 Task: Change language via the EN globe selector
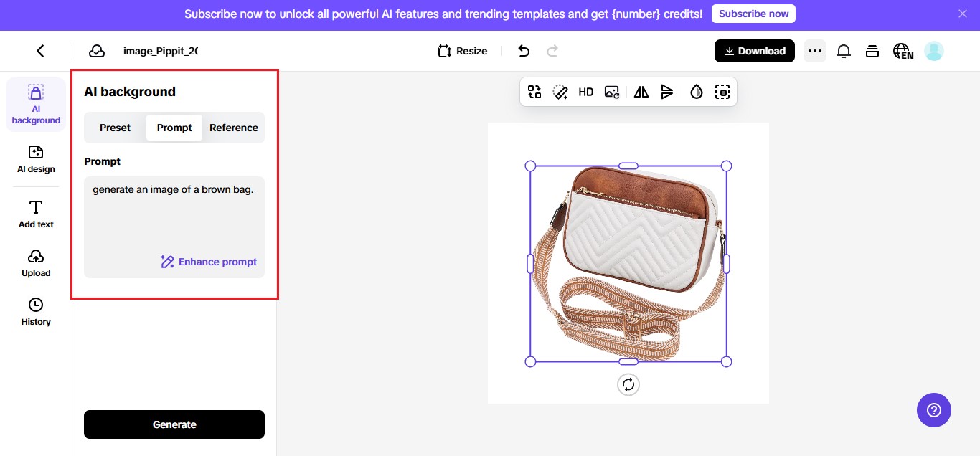(903, 50)
